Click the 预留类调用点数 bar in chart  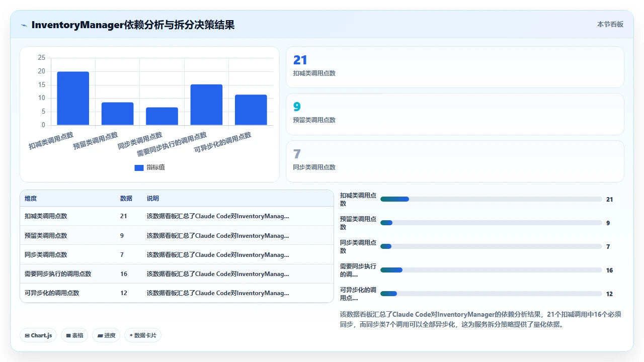pyautogui.click(x=117, y=114)
